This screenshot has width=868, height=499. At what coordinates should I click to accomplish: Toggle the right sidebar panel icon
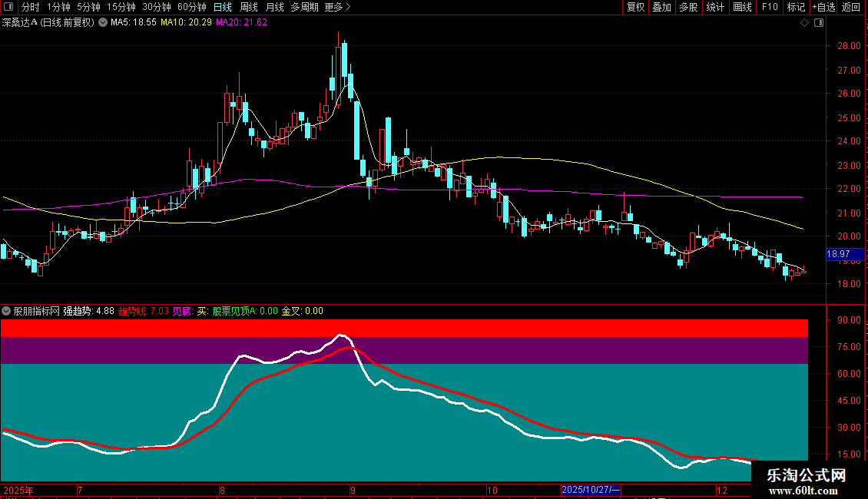point(819,23)
